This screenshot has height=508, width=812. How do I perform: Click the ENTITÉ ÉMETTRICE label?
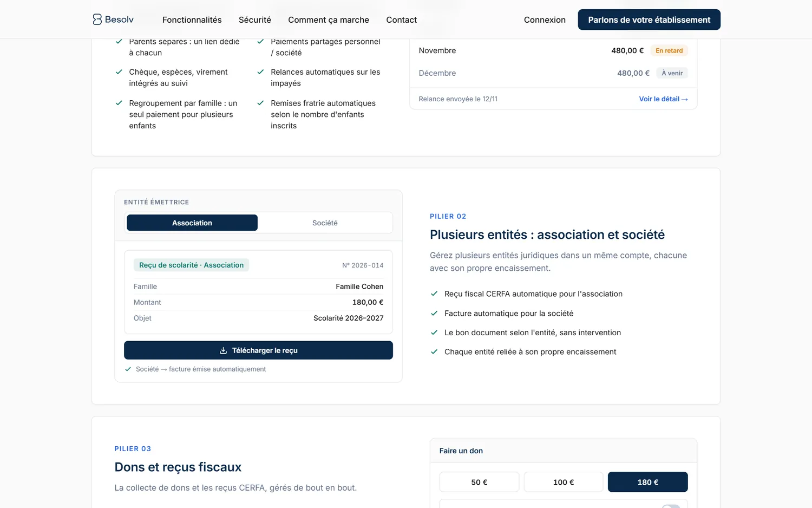pos(156,202)
